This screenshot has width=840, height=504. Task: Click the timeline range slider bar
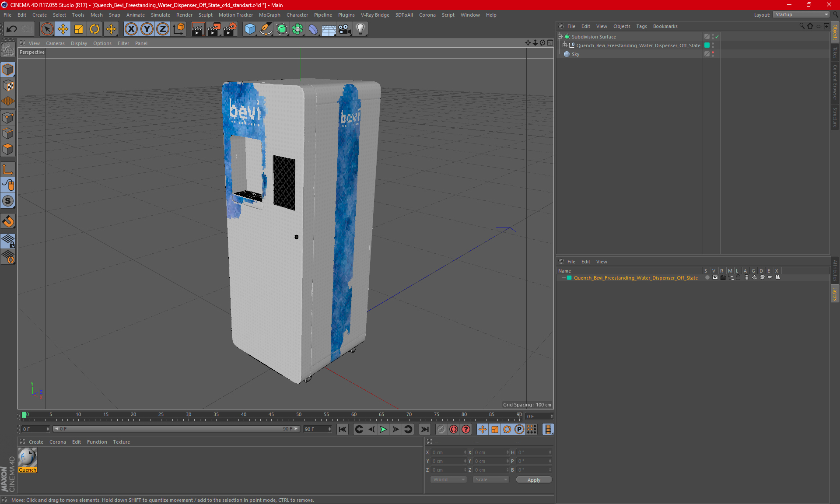coord(177,429)
